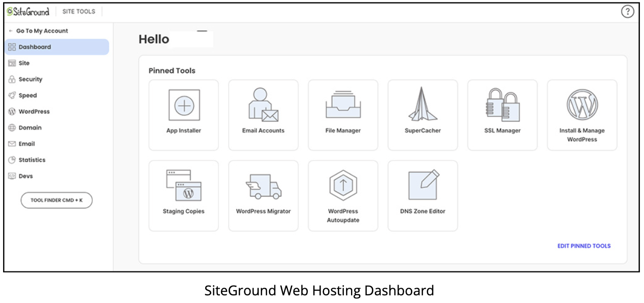This screenshot has width=644, height=303.
Task: Click the Staging Copies label text
Action: click(x=184, y=211)
